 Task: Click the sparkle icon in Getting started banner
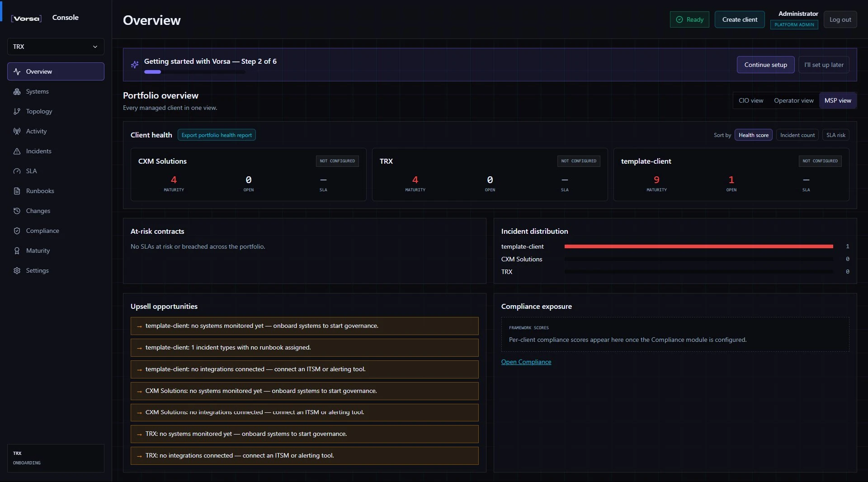point(135,65)
